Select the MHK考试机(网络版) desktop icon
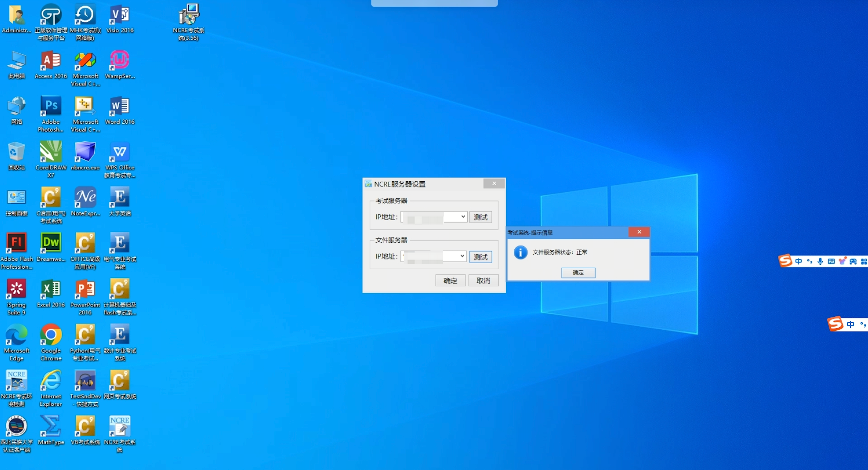The image size is (868, 470). [85, 22]
